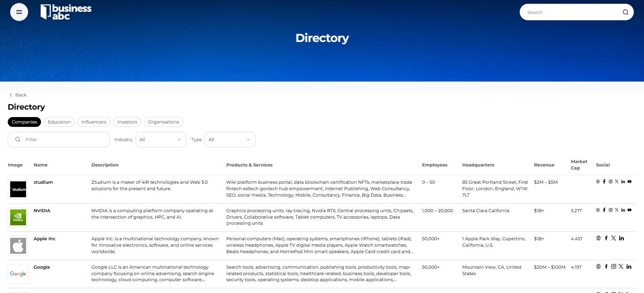Image resolution: width=644 pixels, height=293 pixels.
Task: Click ztudium's employees value 0 – 50
Action: click(429, 182)
